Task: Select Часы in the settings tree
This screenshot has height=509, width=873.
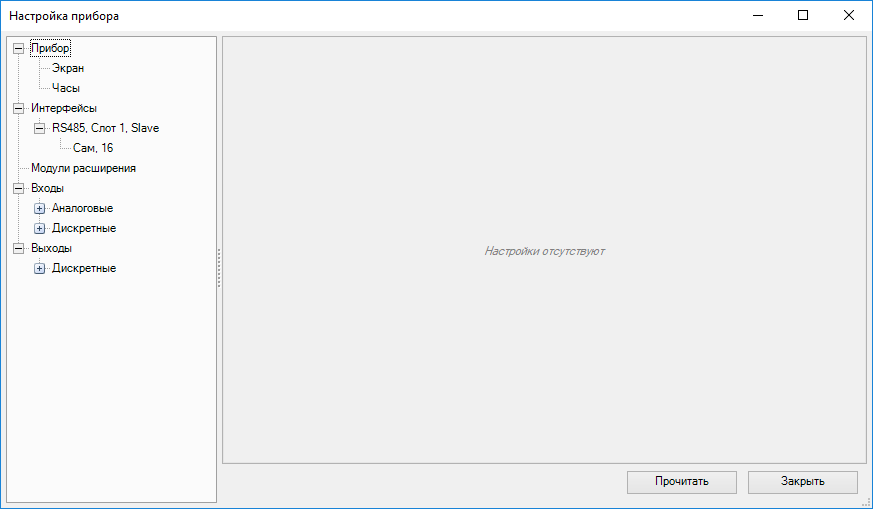Action: coord(66,88)
